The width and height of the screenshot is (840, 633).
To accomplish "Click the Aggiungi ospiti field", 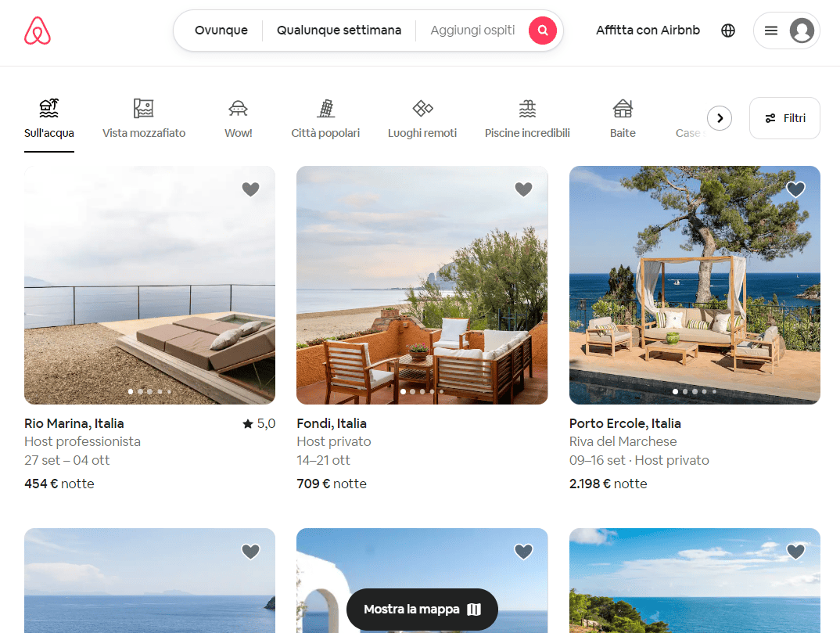I will 472,31.
